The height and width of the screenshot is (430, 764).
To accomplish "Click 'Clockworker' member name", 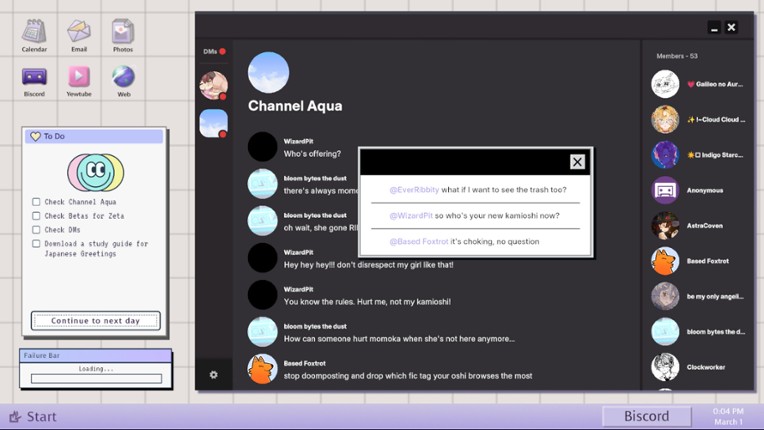I will click(x=706, y=367).
